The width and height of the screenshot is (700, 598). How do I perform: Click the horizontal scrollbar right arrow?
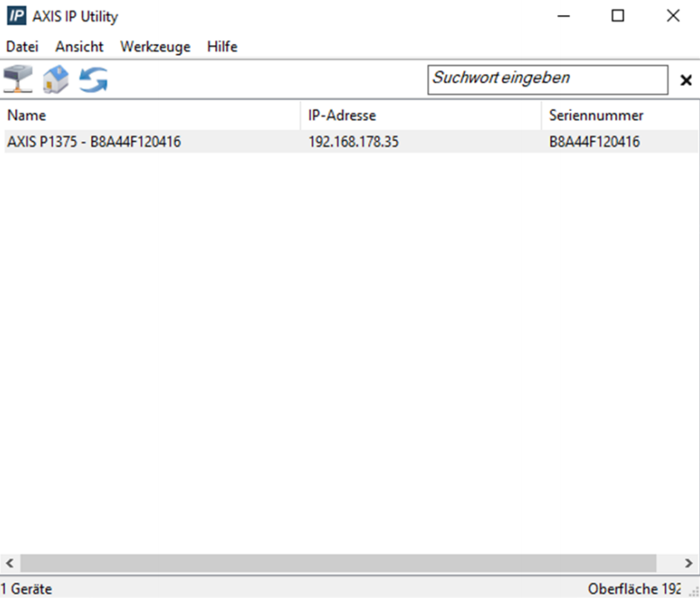pyautogui.click(x=688, y=563)
